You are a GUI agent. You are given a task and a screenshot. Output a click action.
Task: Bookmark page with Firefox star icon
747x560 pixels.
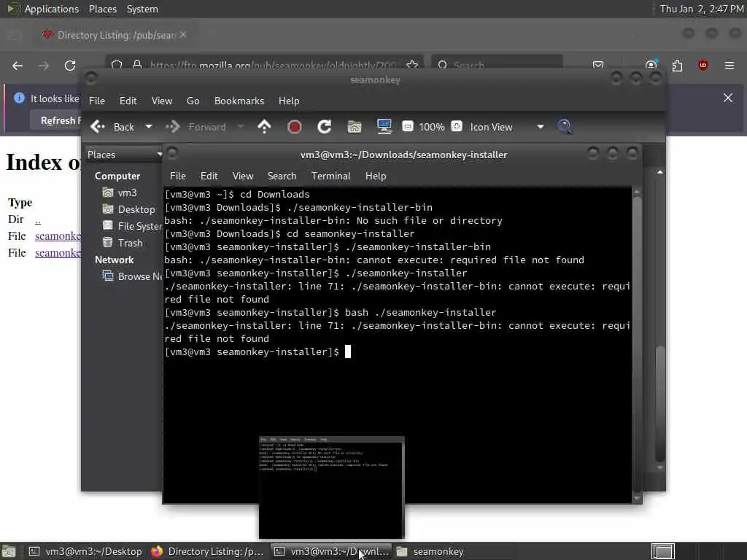click(412, 65)
